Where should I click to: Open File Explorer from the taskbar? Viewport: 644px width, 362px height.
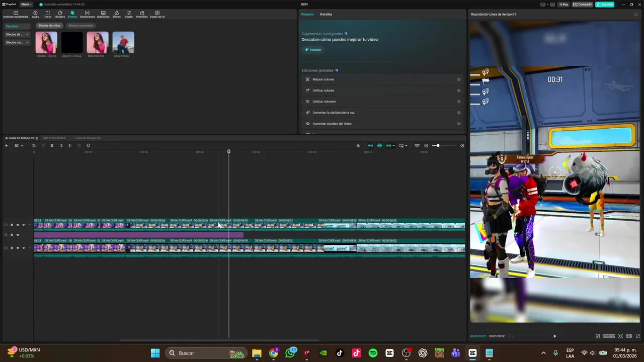click(257, 353)
